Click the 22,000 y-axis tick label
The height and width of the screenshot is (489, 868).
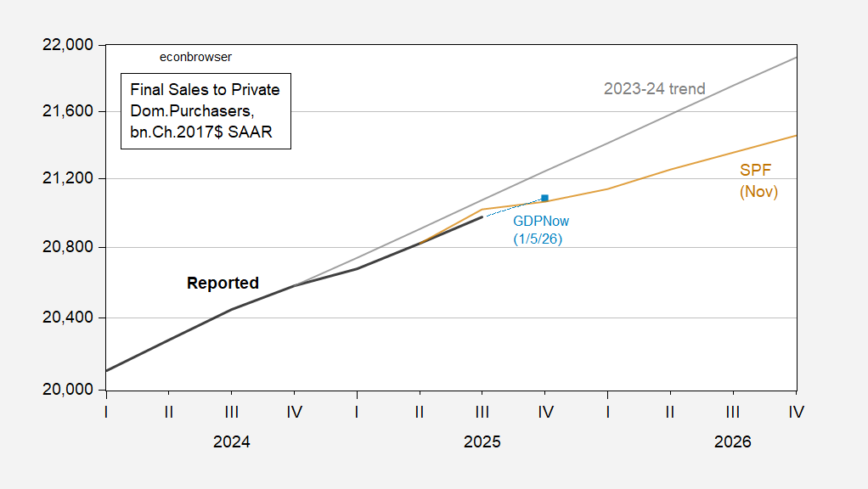pos(67,44)
